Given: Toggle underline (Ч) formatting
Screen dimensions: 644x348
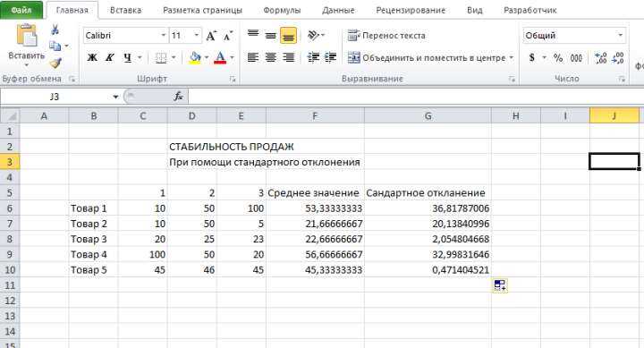Looking at the screenshot, I should (x=128, y=57).
